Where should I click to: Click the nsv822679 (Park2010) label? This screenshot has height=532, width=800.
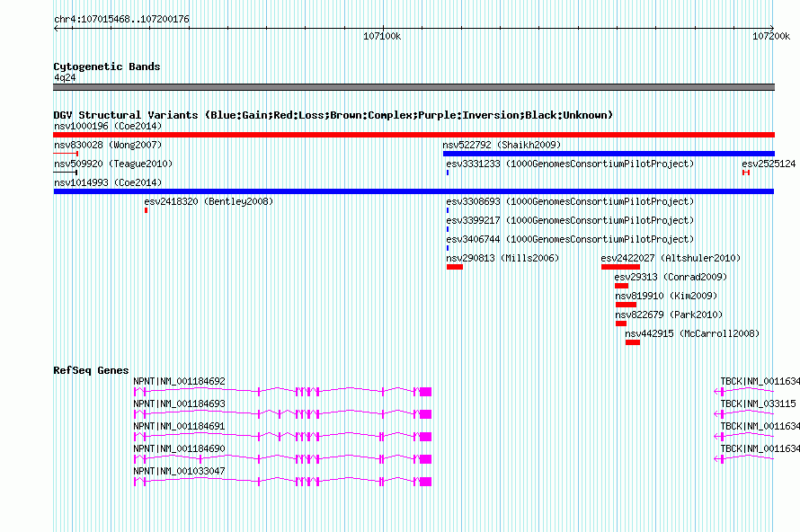[x=669, y=315]
